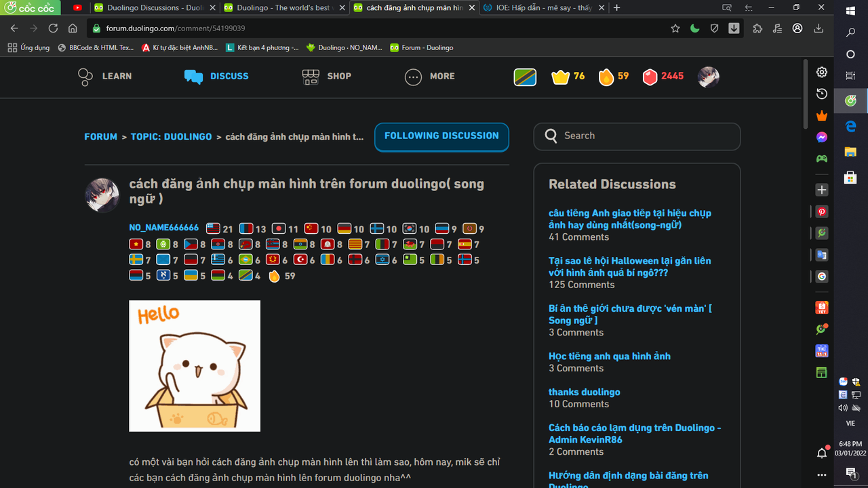
Task: Click the browser Forward arrow
Action: pyautogui.click(x=34, y=28)
